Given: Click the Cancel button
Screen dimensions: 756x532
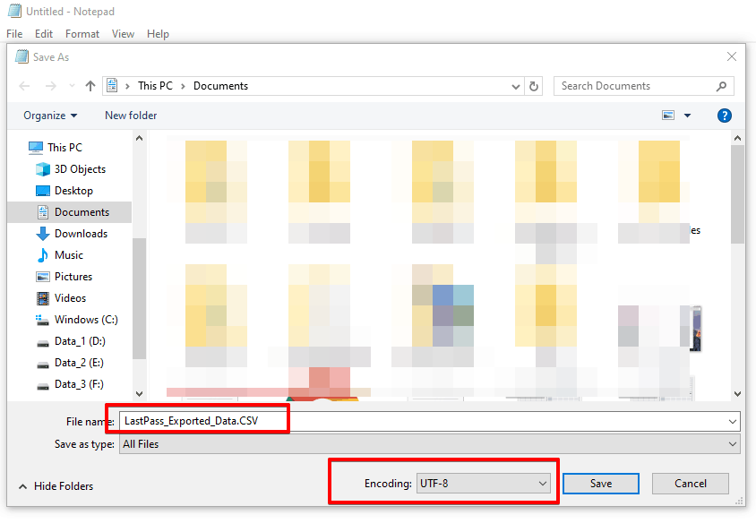Looking at the screenshot, I should (691, 484).
